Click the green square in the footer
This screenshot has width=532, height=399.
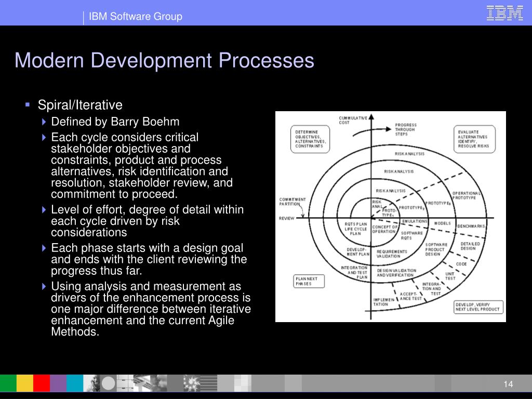click(8, 383)
